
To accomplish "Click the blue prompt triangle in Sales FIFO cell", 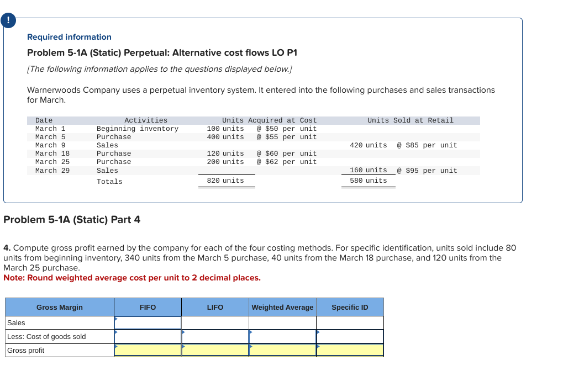I will coord(116,319).
